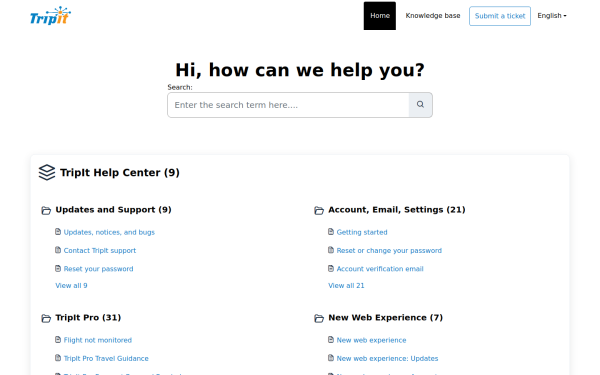The image size is (600, 375).
Task: Click the document icon next to Reset your password
Action: tap(58, 268)
